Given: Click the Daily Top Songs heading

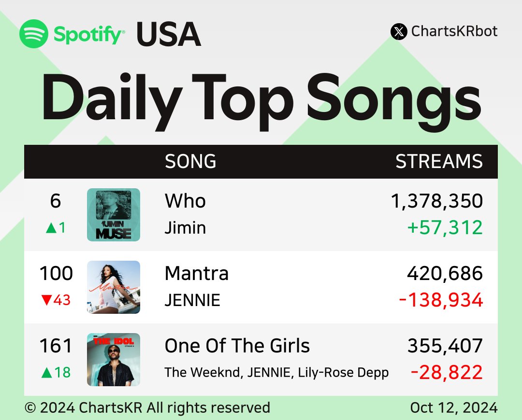Looking at the screenshot, I should [x=261, y=99].
